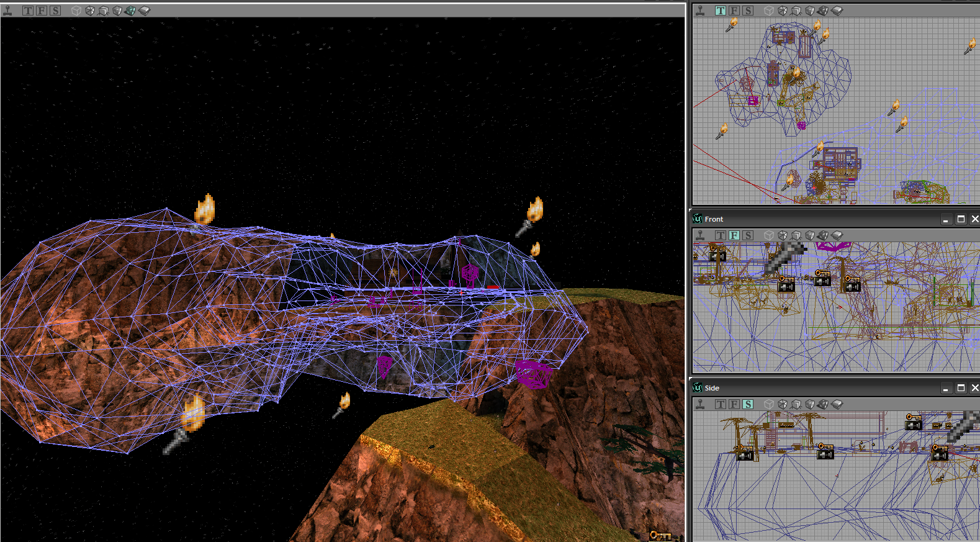This screenshot has width=980, height=542.
Task: Click the faceted polygon cube icon in Side viewport
Action: [783, 404]
